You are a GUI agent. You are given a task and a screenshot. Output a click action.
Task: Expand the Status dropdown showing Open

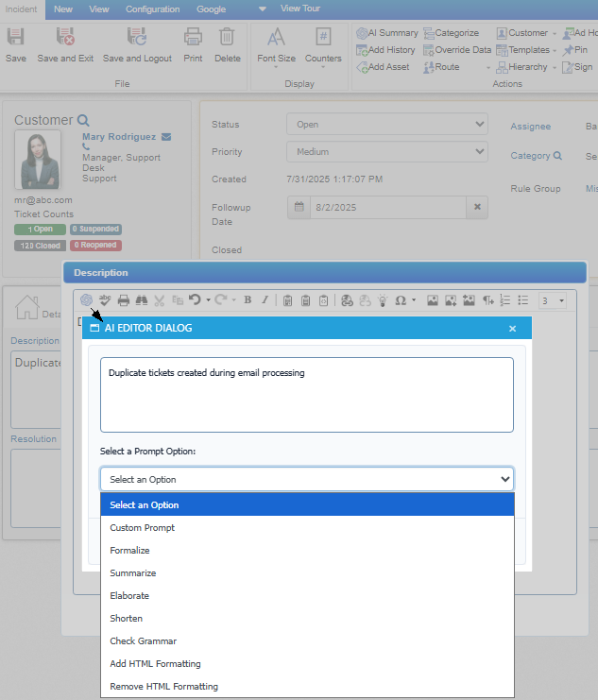(x=387, y=124)
